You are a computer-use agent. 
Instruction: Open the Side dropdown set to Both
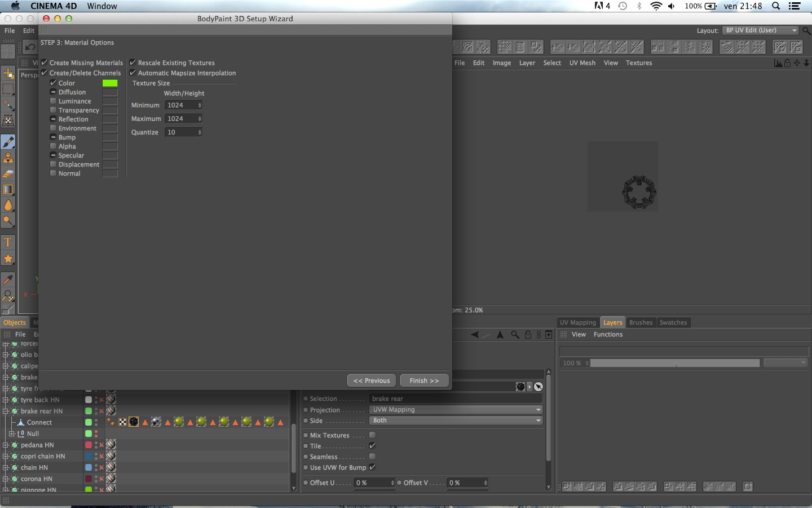pyautogui.click(x=456, y=421)
